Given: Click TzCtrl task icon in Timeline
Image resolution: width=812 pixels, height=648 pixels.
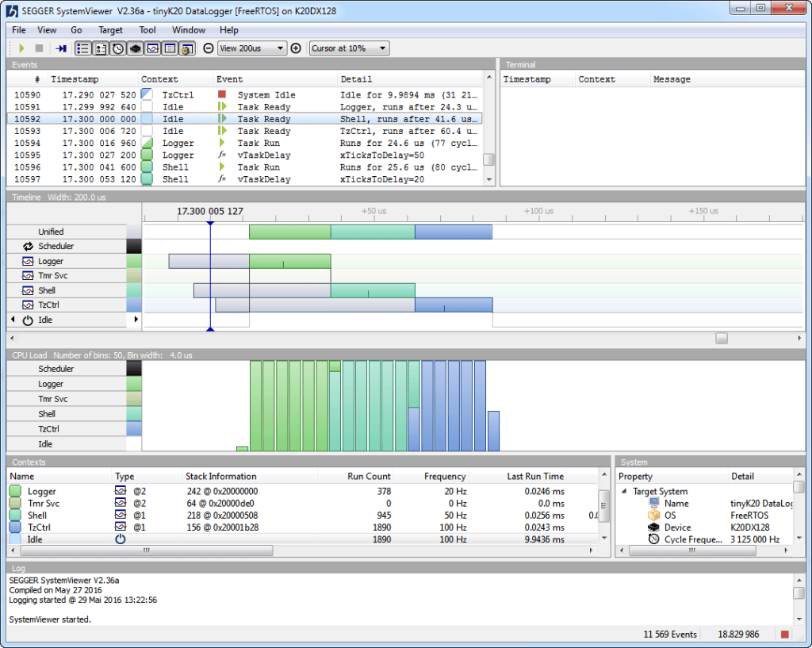Looking at the screenshot, I should (x=28, y=305).
